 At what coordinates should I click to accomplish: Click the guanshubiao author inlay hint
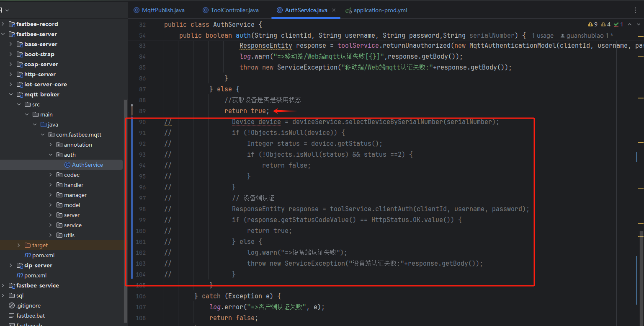(587, 36)
